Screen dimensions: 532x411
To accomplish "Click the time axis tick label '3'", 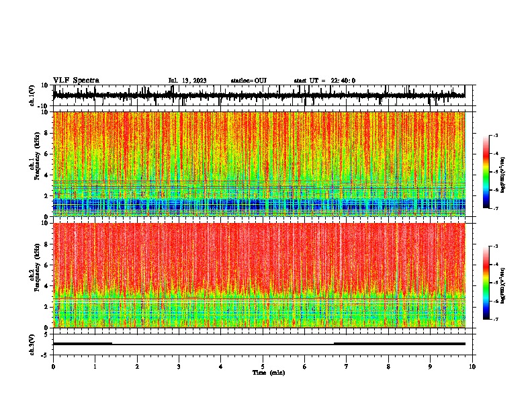I will [179, 367].
